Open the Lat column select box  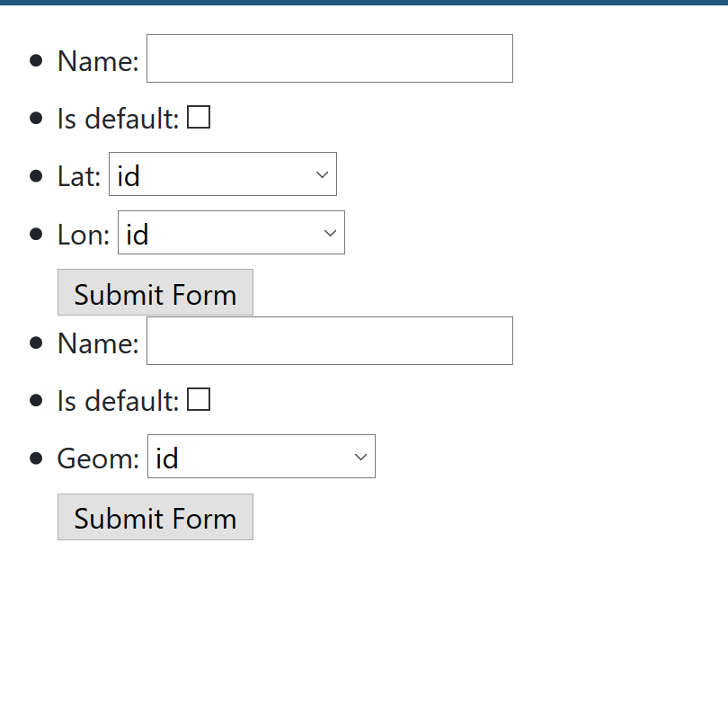click(x=222, y=174)
